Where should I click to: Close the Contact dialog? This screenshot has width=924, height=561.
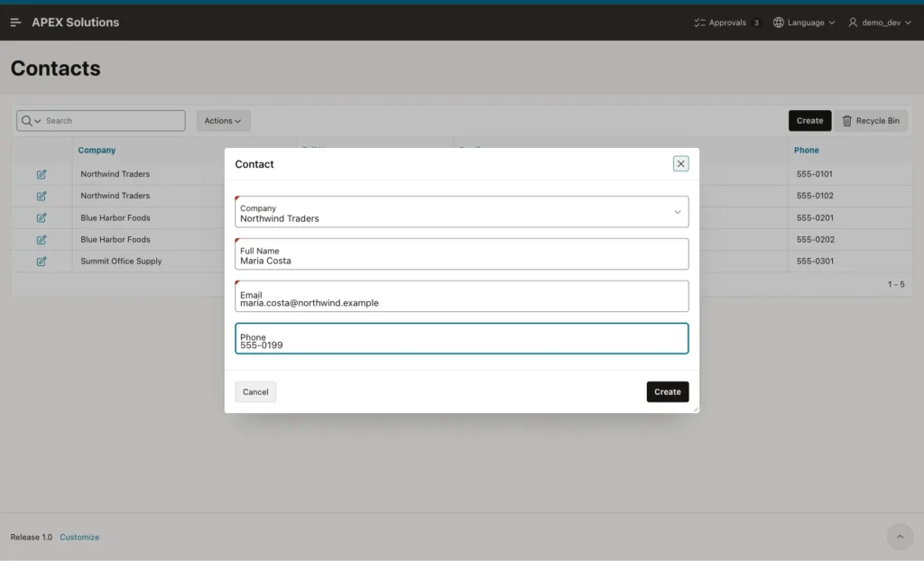tap(680, 164)
